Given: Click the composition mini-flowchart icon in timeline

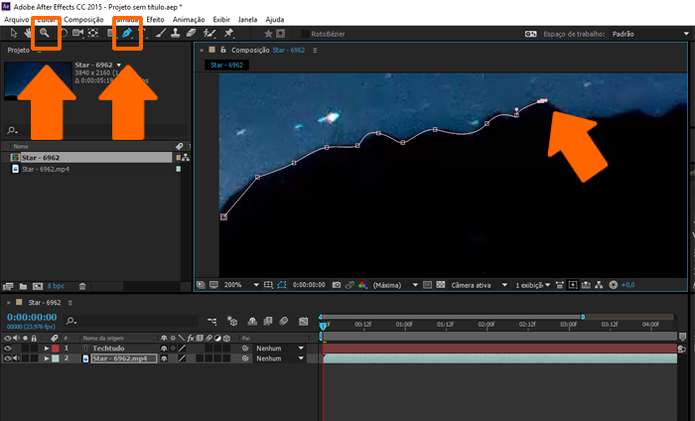Looking at the screenshot, I should (212, 321).
